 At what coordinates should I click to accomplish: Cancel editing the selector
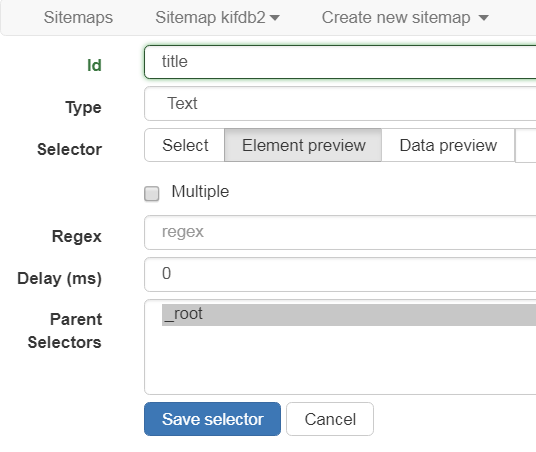tap(330, 419)
